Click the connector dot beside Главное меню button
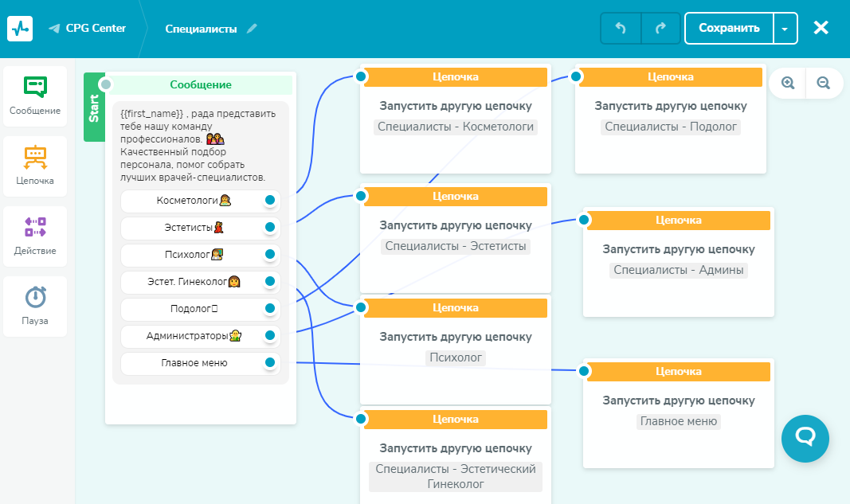Viewport: 850px width, 504px height. (269, 363)
